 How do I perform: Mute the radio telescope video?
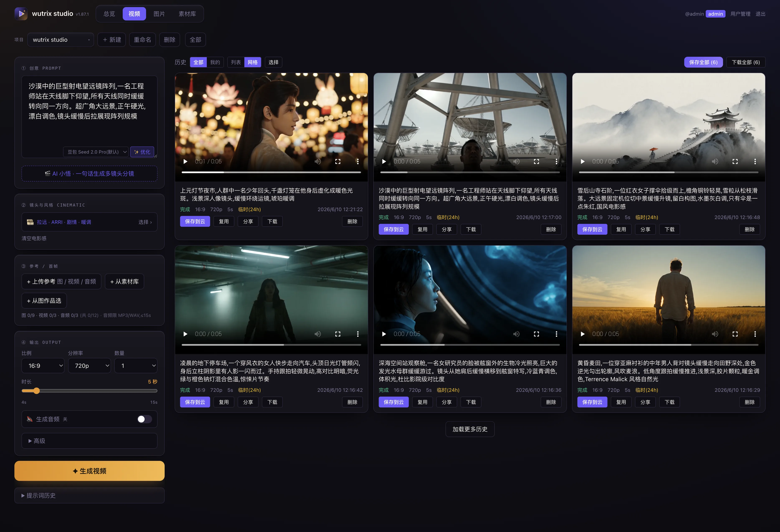(x=516, y=161)
